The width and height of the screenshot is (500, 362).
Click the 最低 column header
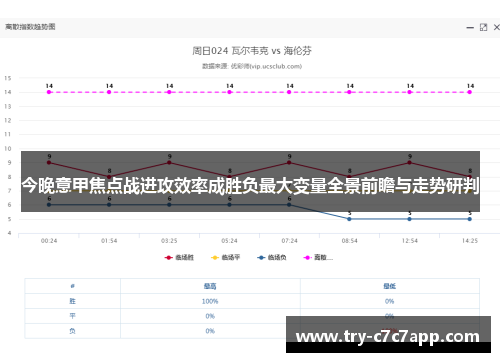389,286
